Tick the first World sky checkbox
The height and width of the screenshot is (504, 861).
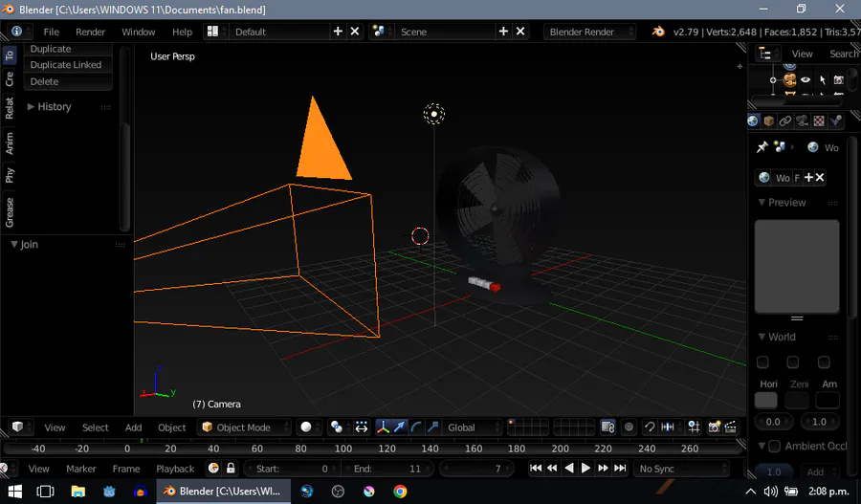click(762, 362)
